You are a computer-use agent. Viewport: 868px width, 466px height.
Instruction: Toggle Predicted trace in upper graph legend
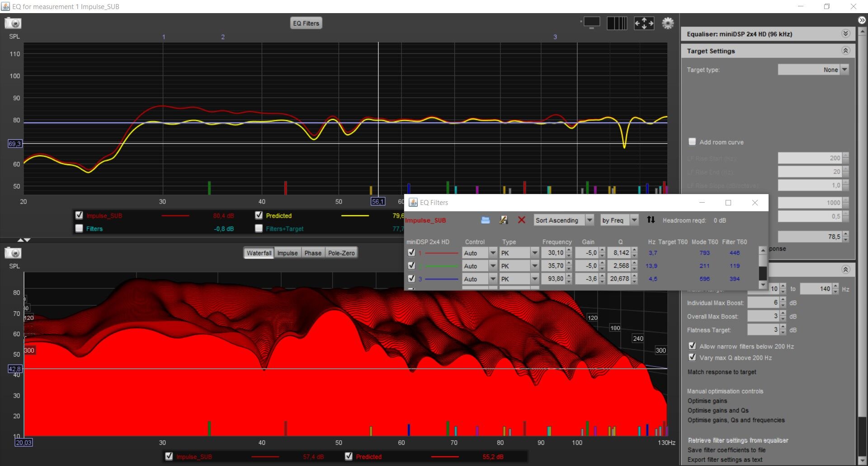pos(259,215)
